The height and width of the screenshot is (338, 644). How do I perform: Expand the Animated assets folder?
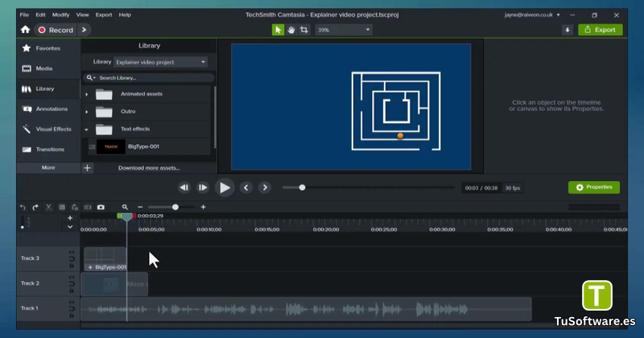(87, 94)
